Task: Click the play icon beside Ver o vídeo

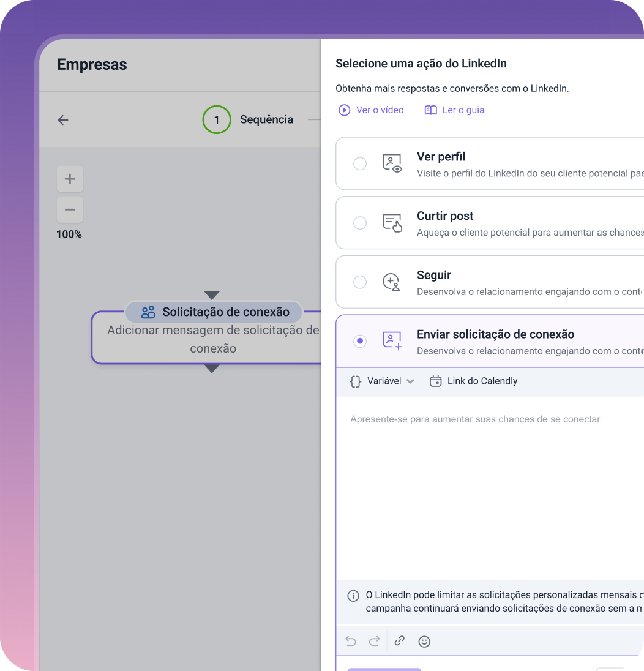Action: [345, 110]
